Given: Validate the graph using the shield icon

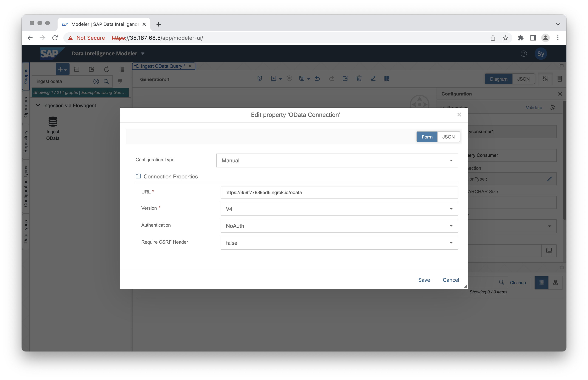Looking at the screenshot, I should pyautogui.click(x=260, y=79).
